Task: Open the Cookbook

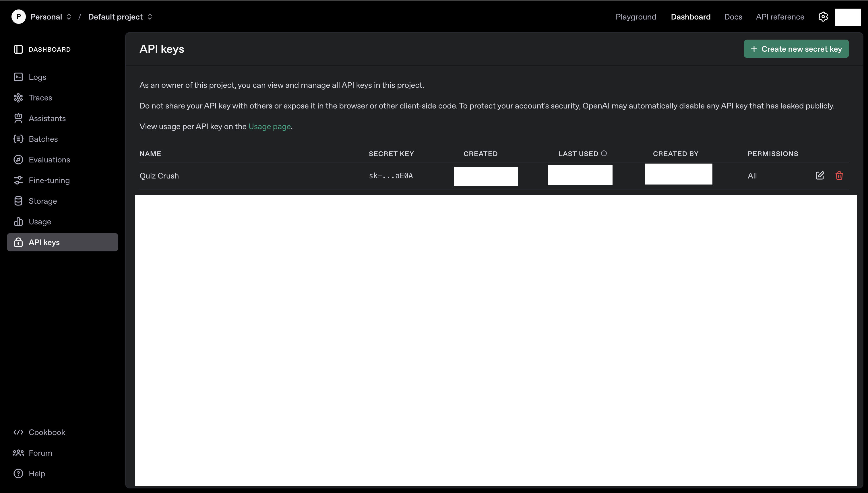Action: pyautogui.click(x=47, y=432)
